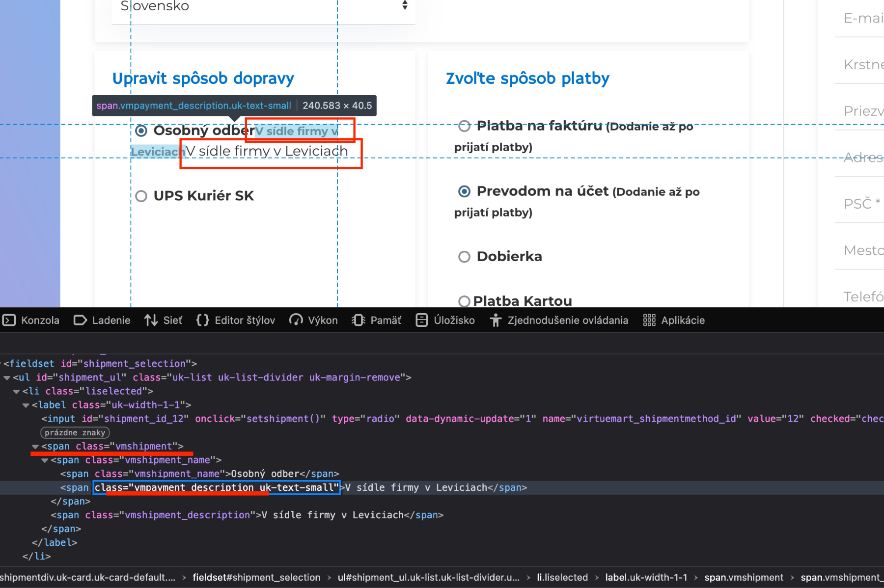Screen dimensions: 884x588
Task: Click li.liselected in the breadcrumb bar
Action: [562, 578]
